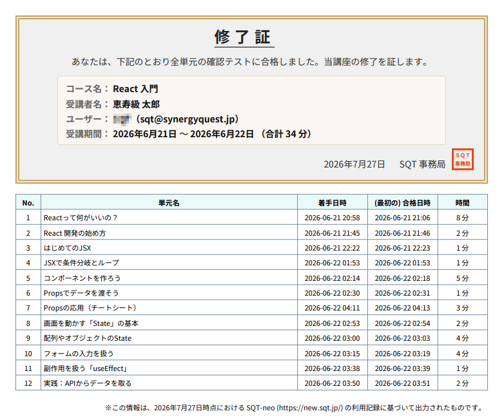Click duration '5 分' in row 5

(462, 278)
